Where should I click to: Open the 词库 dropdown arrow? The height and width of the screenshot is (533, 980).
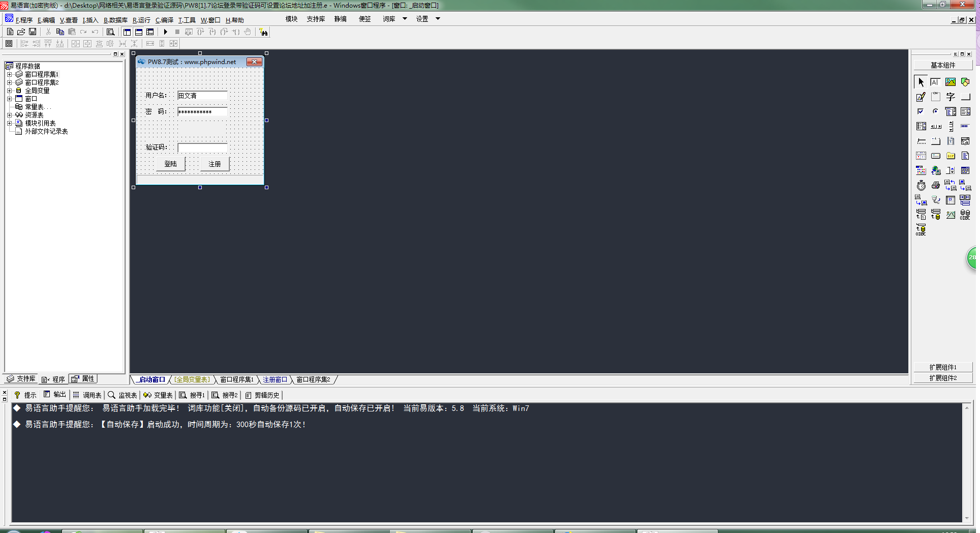[x=405, y=19]
